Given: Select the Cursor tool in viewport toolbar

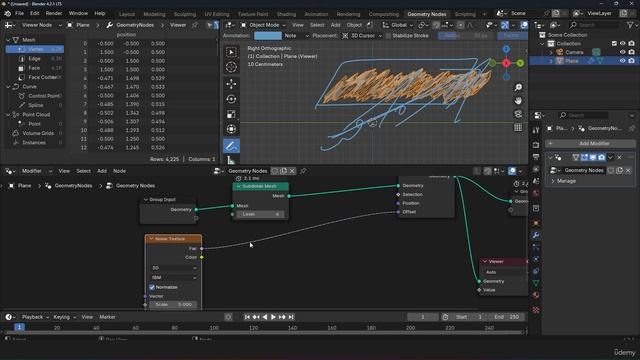Looking at the screenshot, I should 231,67.
